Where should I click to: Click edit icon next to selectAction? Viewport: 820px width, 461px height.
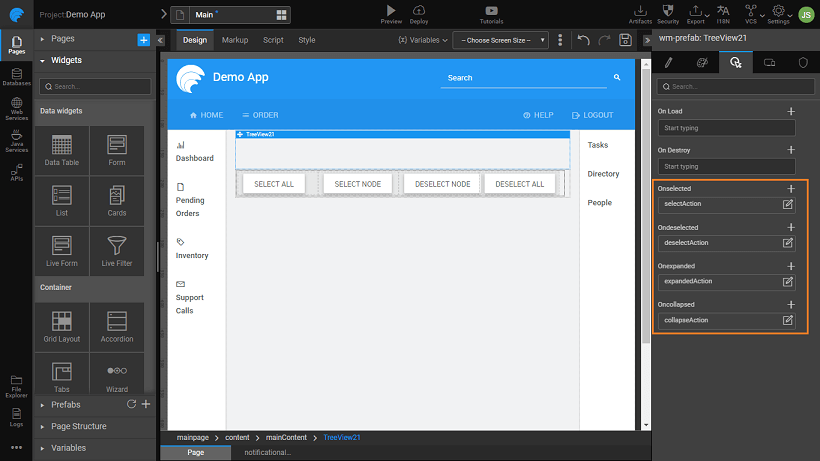tap(788, 205)
